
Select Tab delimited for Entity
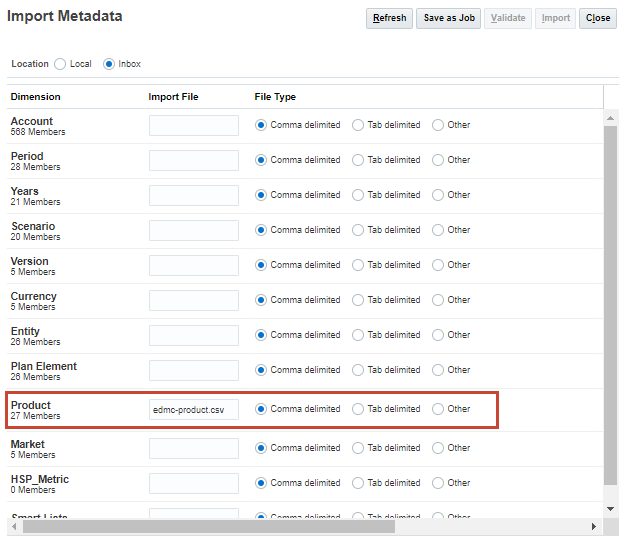click(358, 335)
